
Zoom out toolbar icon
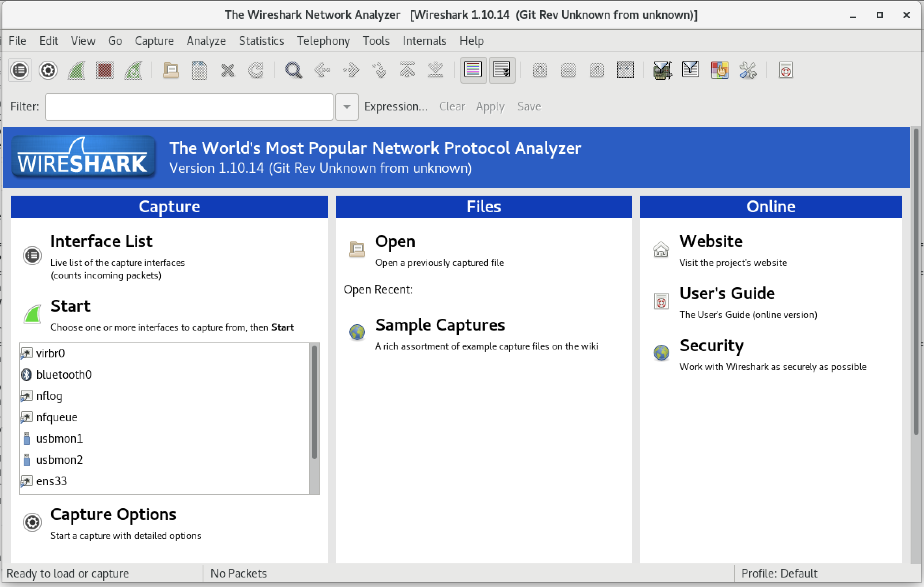(x=568, y=71)
